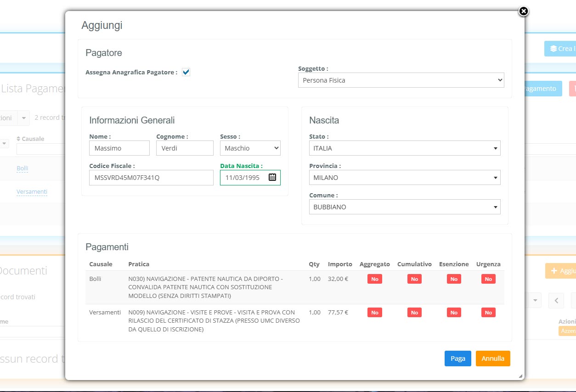Viewport: 576px width, 392px height.
Task: Click the Codice Fiscale input field
Action: click(x=151, y=178)
